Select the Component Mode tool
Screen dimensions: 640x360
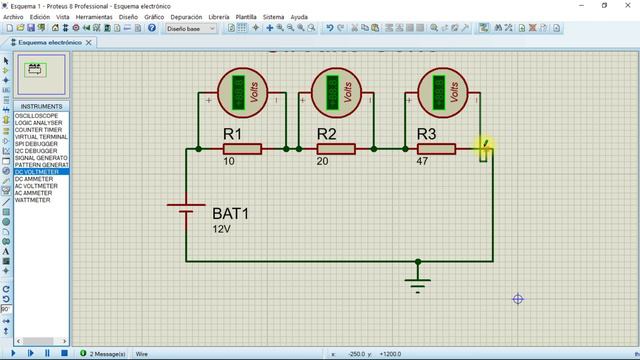tap(6, 70)
